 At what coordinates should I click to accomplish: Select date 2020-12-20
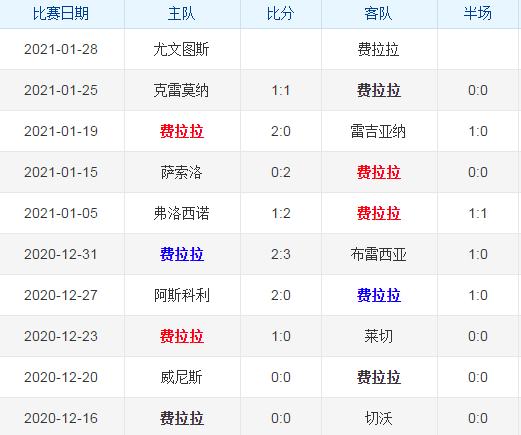(x=61, y=377)
